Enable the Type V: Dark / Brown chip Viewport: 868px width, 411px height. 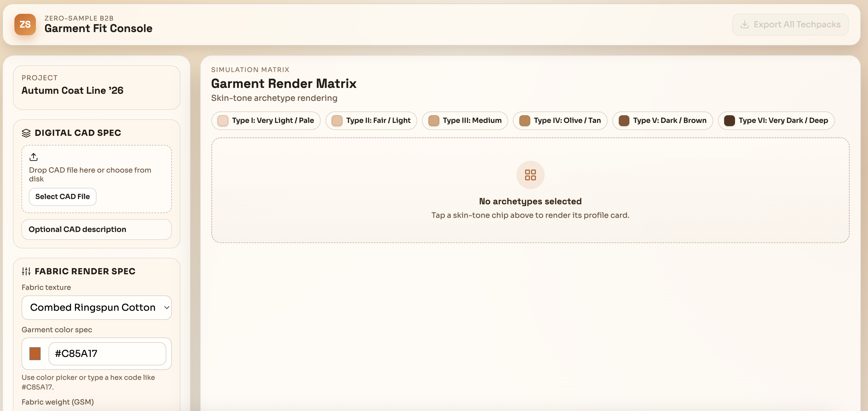pos(662,121)
